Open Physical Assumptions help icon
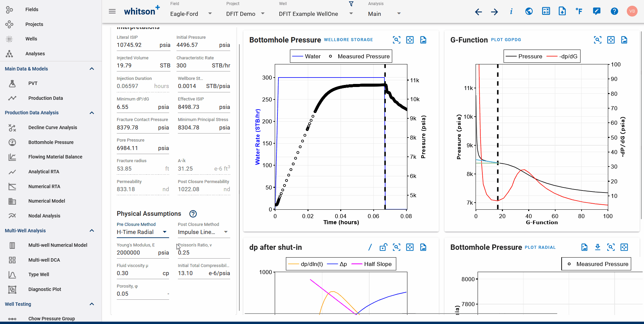Image resolution: width=644 pixels, height=324 pixels. pyautogui.click(x=193, y=214)
